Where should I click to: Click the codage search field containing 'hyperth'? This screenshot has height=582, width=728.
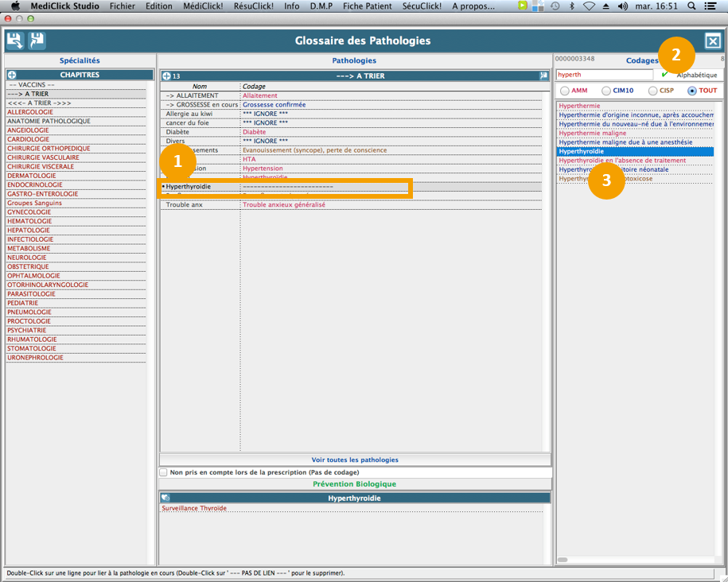click(x=605, y=75)
